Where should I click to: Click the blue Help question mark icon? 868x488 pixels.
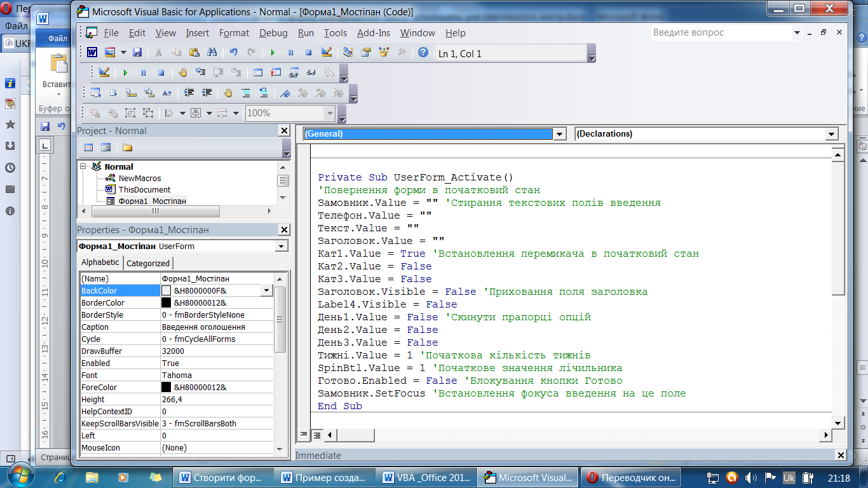423,53
